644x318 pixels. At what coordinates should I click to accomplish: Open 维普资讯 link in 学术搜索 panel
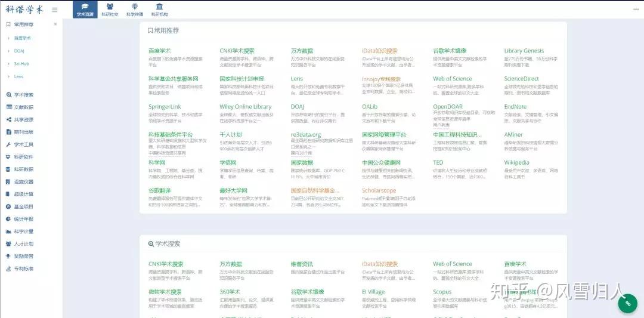[x=302, y=264]
